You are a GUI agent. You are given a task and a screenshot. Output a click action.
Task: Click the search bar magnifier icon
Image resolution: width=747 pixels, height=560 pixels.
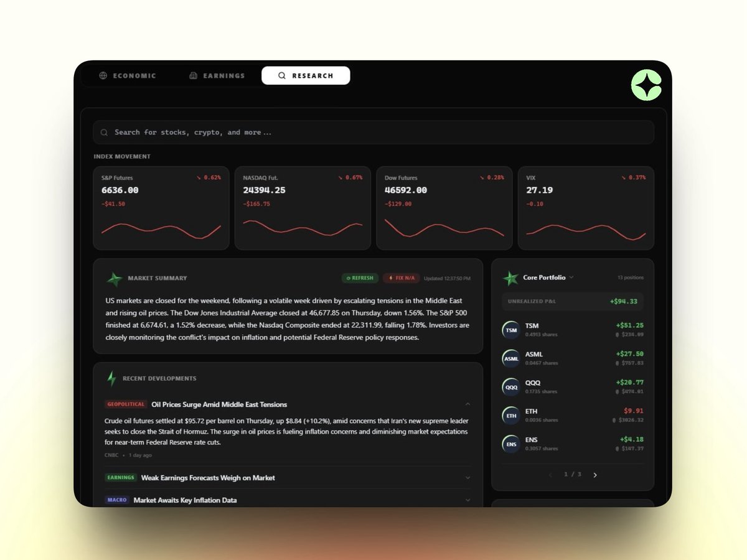pyautogui.click(x=105, y=133)
